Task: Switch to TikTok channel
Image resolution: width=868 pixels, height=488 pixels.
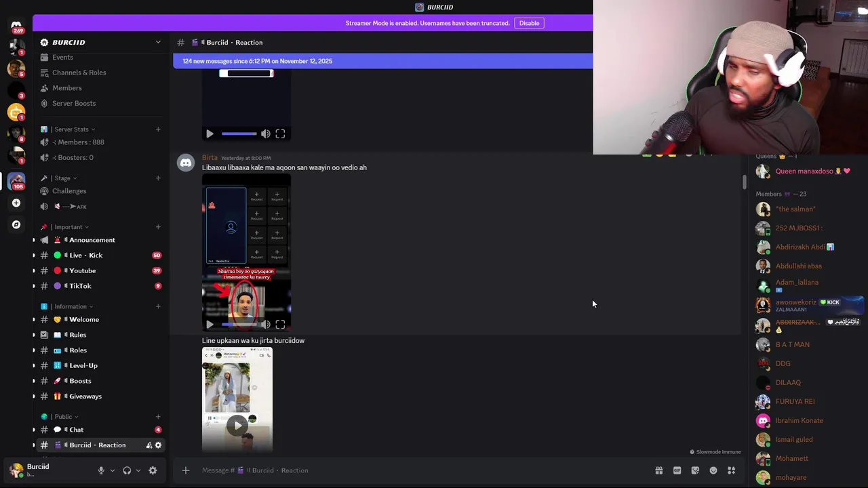Action: [100, 286]
